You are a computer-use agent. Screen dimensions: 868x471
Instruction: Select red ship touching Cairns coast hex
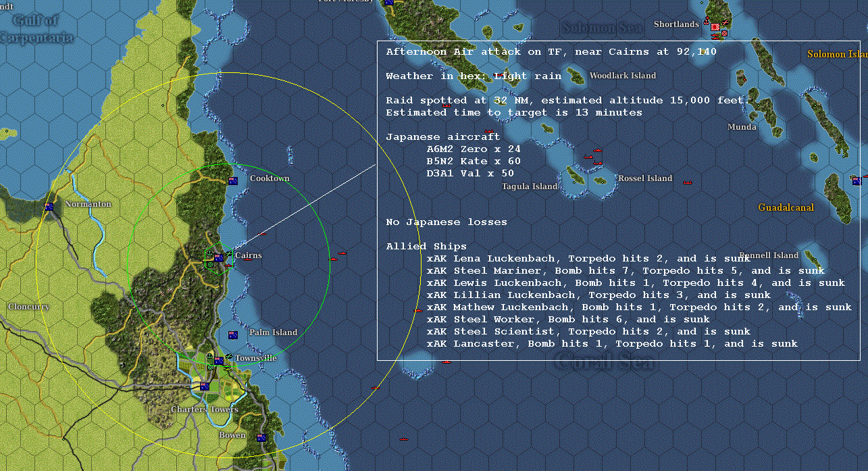228,266
